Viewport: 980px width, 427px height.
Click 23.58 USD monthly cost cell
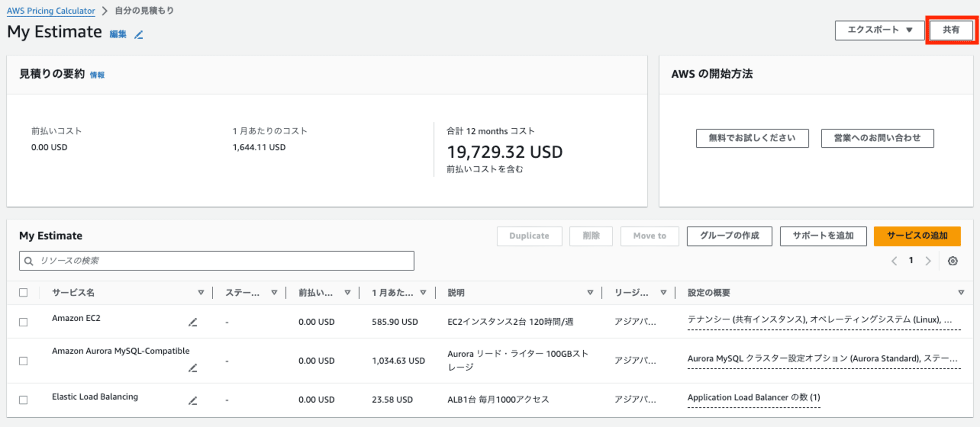point(392,400)
